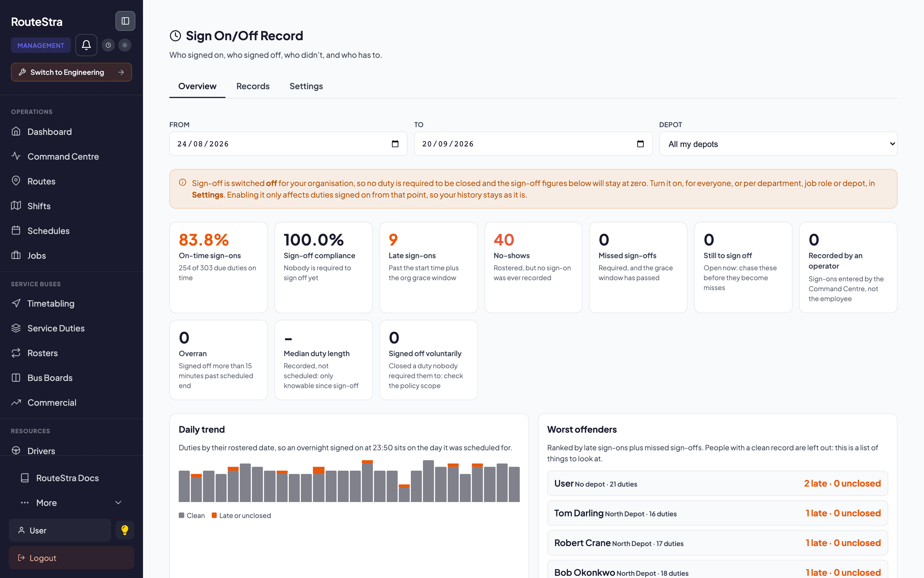Viewport: 924px width, 578px height.
Task: Click the 9 Late sign-ons card
Action: click(428, 267)
